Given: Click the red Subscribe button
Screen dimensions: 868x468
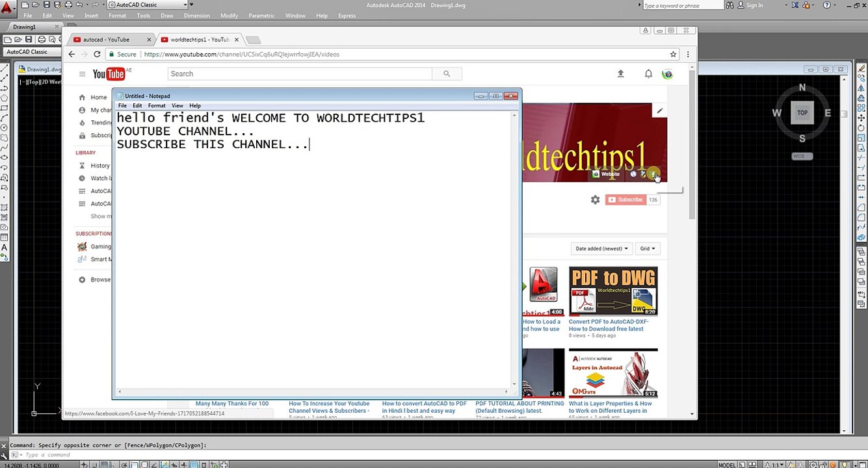Looking at the screenshot, I should tap(625, 200).
